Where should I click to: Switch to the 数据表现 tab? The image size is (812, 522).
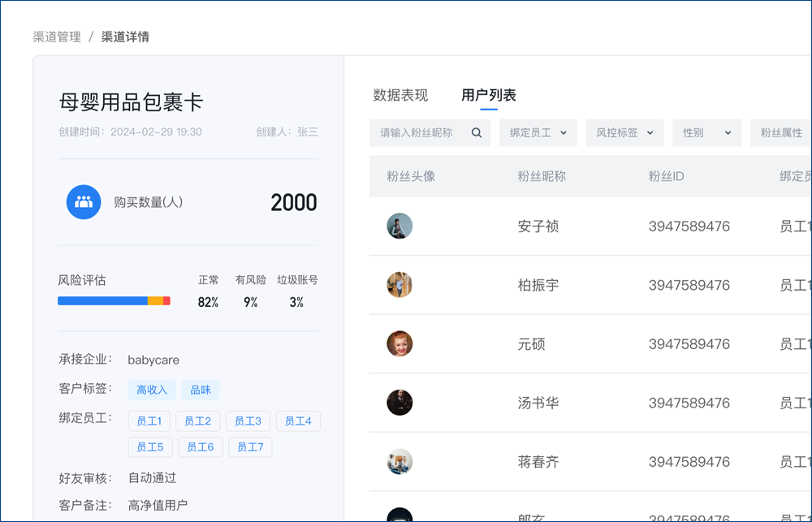point(400,95)
